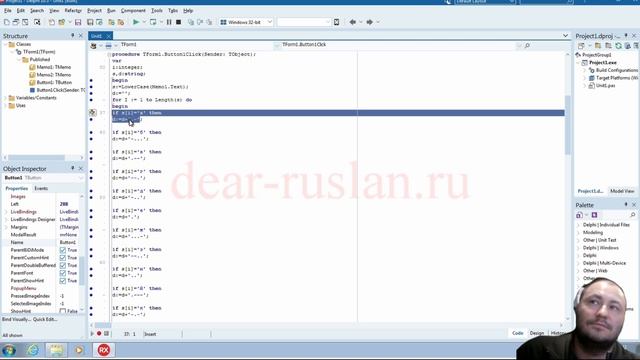Expand the Modeling palette category
Screen dimensions: 640x360
pos(578,232)
